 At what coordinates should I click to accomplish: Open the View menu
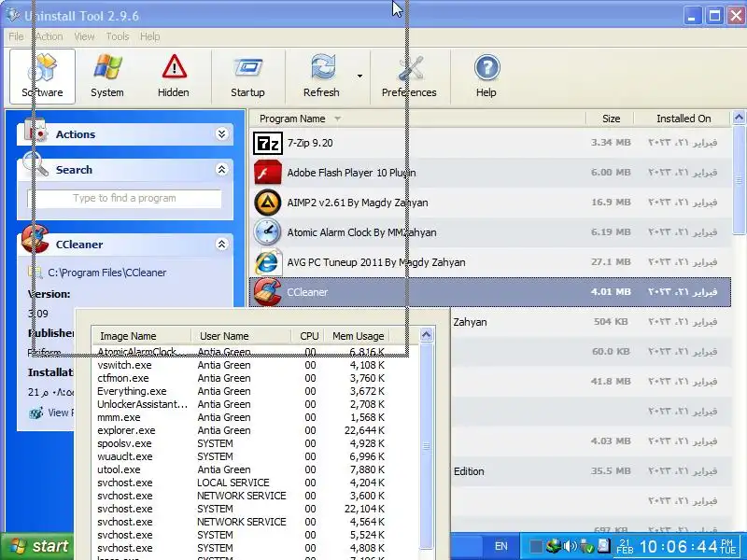[84, 36]
